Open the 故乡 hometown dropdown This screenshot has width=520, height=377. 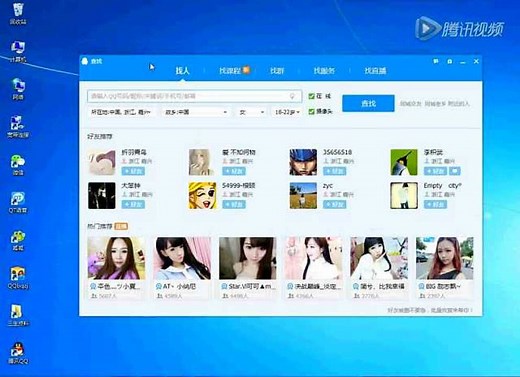(196, 112)
